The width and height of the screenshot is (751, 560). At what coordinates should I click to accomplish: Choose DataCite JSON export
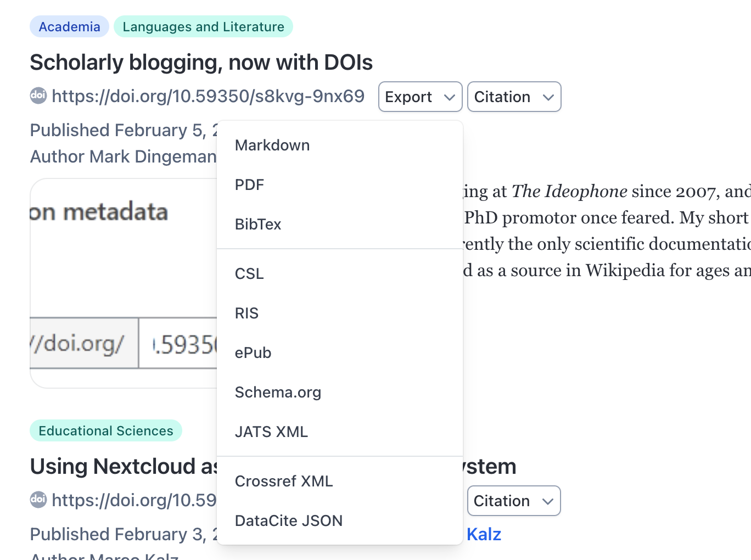(x=289, y=521)
